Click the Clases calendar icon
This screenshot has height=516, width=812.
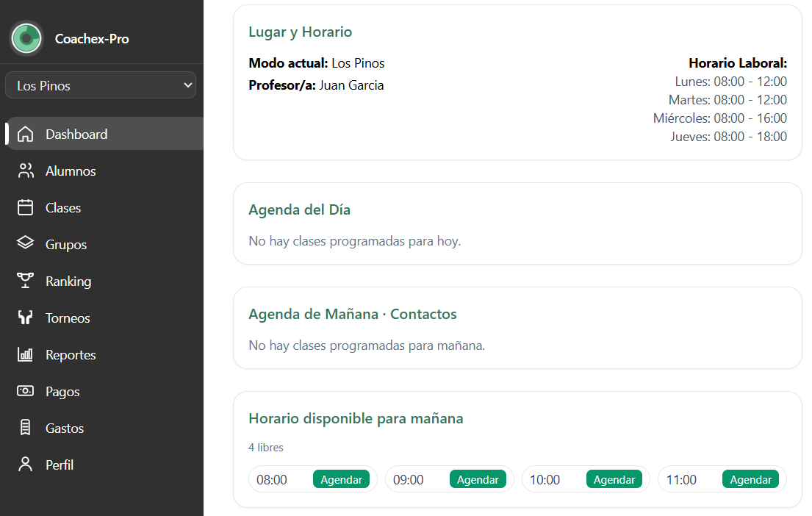click(26, 208)
